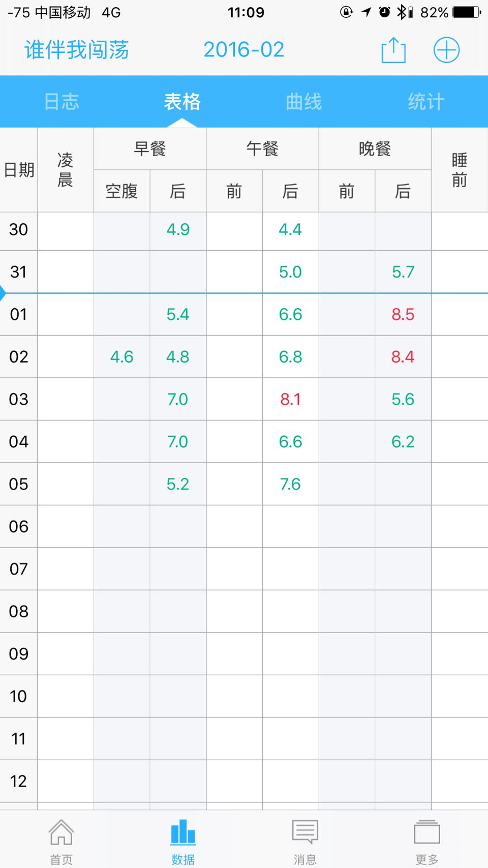The width and height of the screenshot is (488, 868).
Task: Select the 表格 tab
Action: pyautogui.click(x=182, y=102)
